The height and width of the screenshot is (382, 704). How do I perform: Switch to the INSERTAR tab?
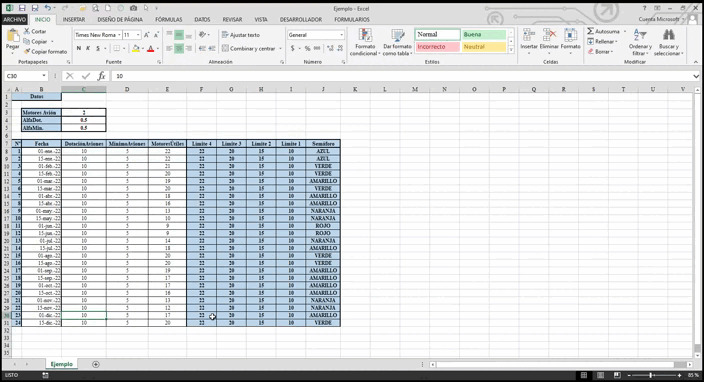point(74,19)
